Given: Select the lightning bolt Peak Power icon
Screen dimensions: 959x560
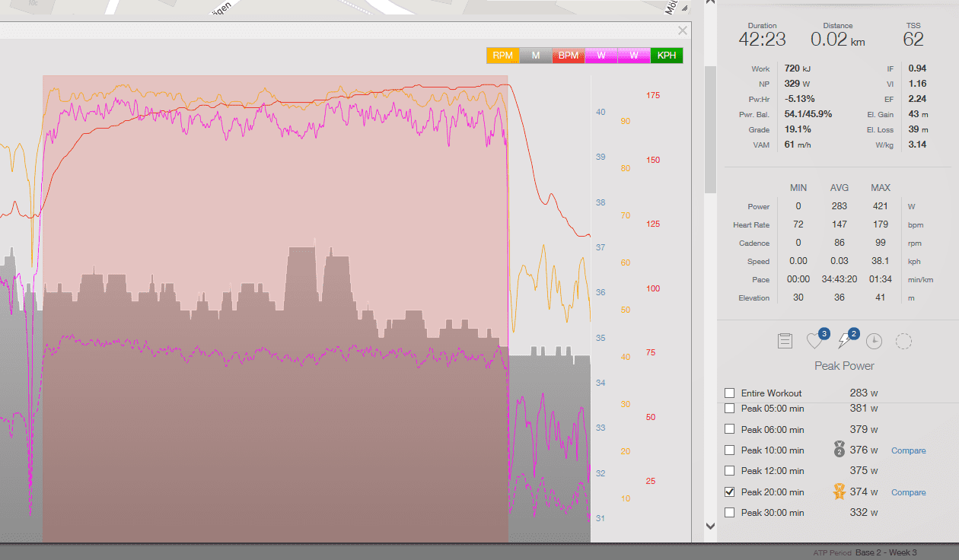Looking at the screenshot, I should click(845, 341).
